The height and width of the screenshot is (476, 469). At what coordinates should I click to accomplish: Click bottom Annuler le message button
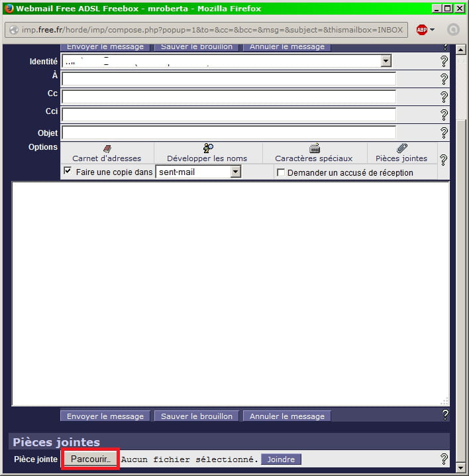[287, 416]
